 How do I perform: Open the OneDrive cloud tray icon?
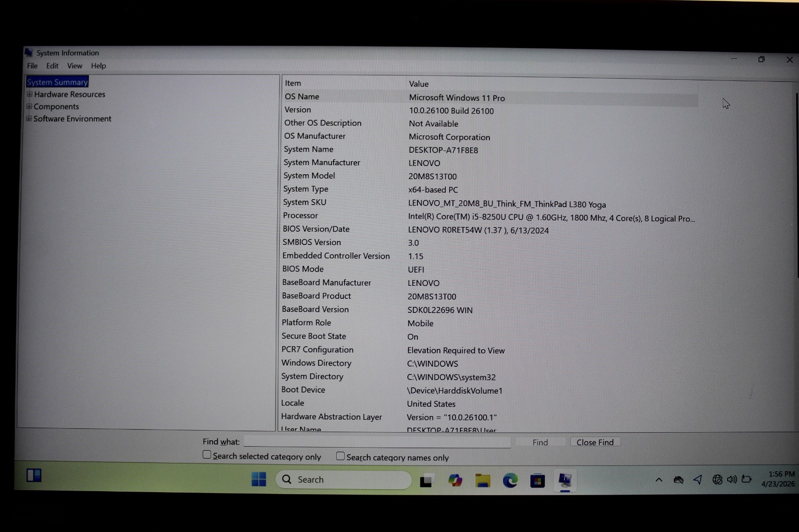click(x=678, y=480)
